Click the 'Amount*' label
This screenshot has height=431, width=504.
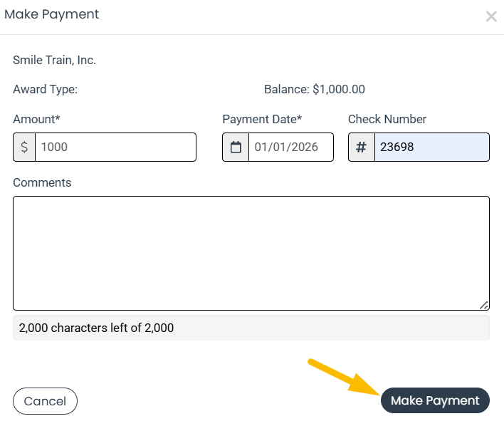[36, 120]
